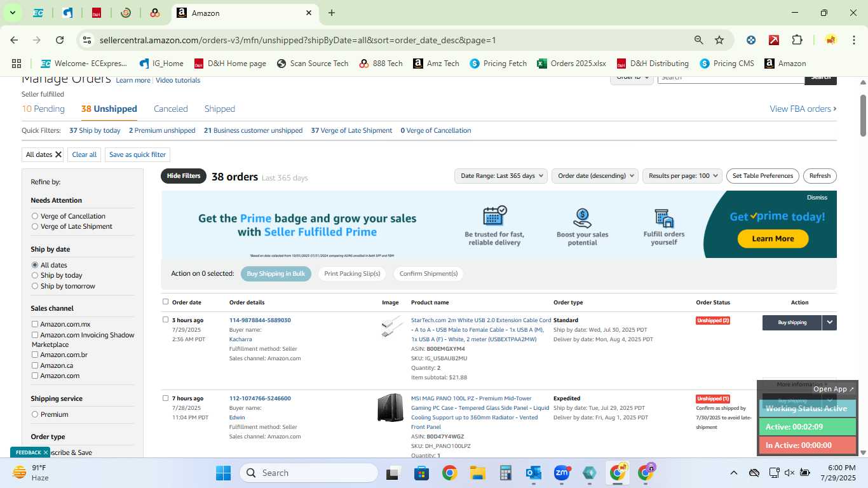The image size is (868, 488).
Task: Select Verge of Late Shipment radio
Action: 34,226
